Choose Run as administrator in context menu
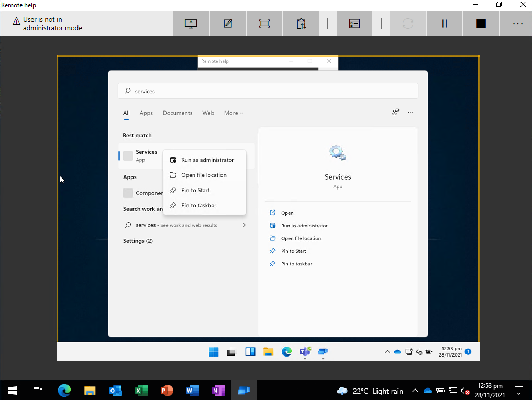The image size is (532, 400). 204,160
